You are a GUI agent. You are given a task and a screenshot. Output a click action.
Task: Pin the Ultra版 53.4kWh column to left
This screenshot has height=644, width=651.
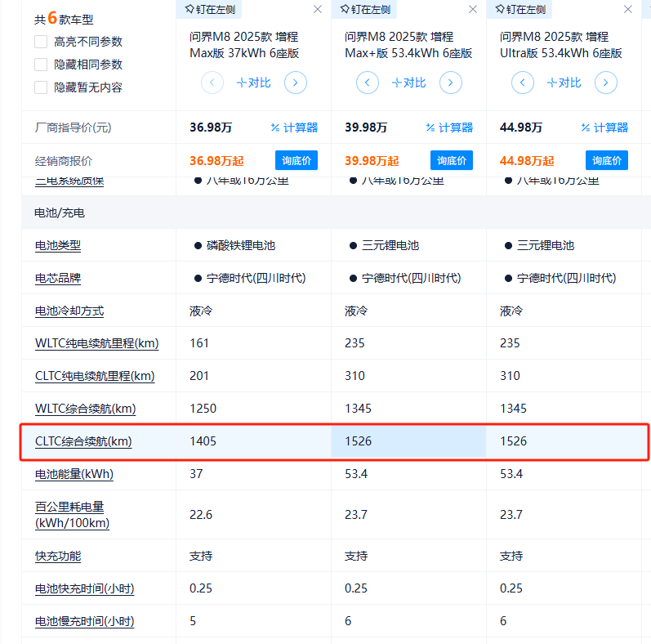click(x=519, y=9)
